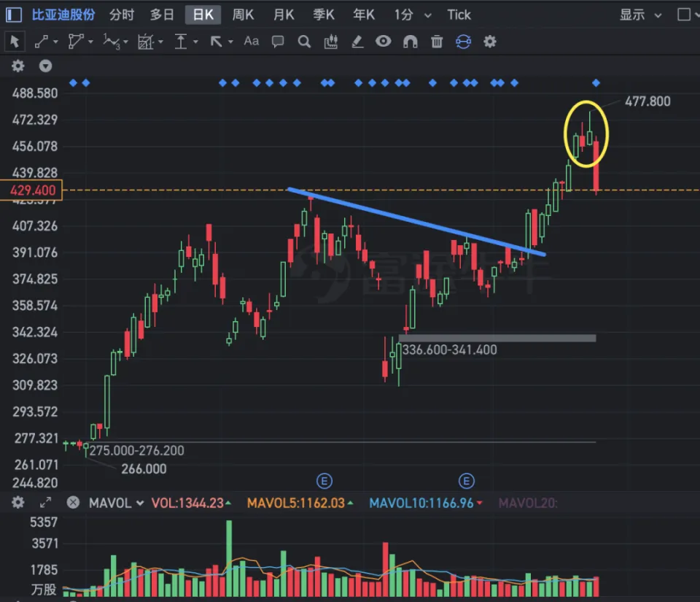The image size is (700, 602).
Task: Switch to the 周K tab
Action: 243,15
